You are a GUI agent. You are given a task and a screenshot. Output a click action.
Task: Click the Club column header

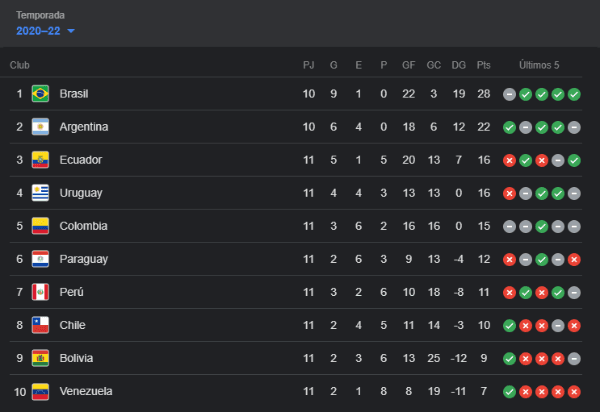point(20,65)
